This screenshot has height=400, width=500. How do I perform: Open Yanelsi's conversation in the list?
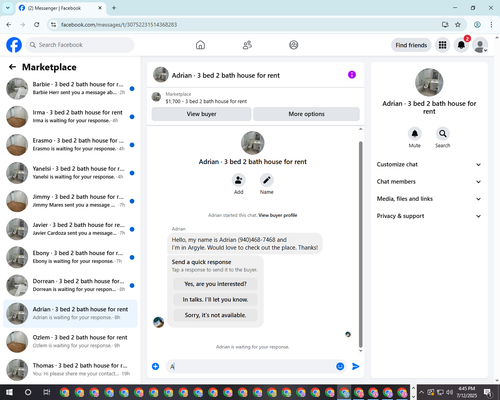[70, 173]
